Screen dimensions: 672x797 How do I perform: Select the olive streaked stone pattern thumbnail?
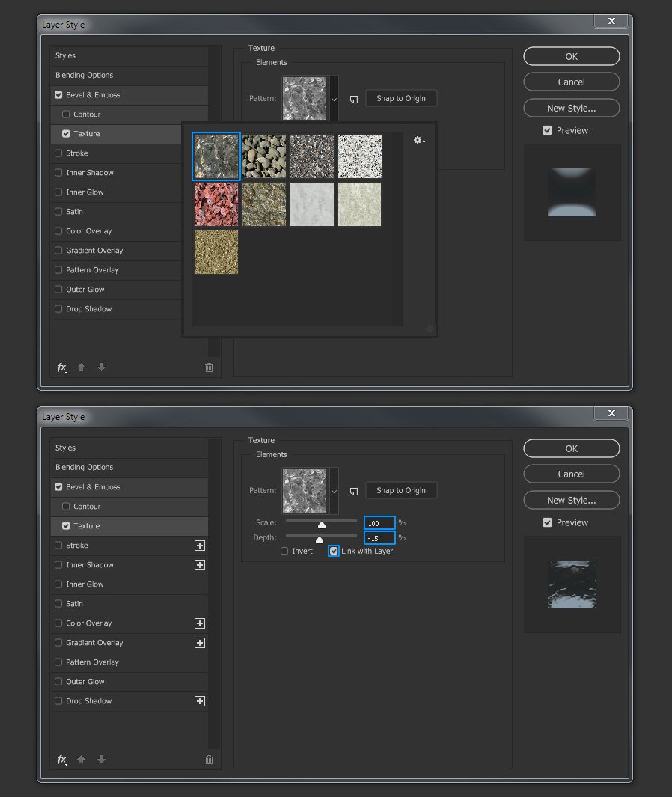(264, 204)
